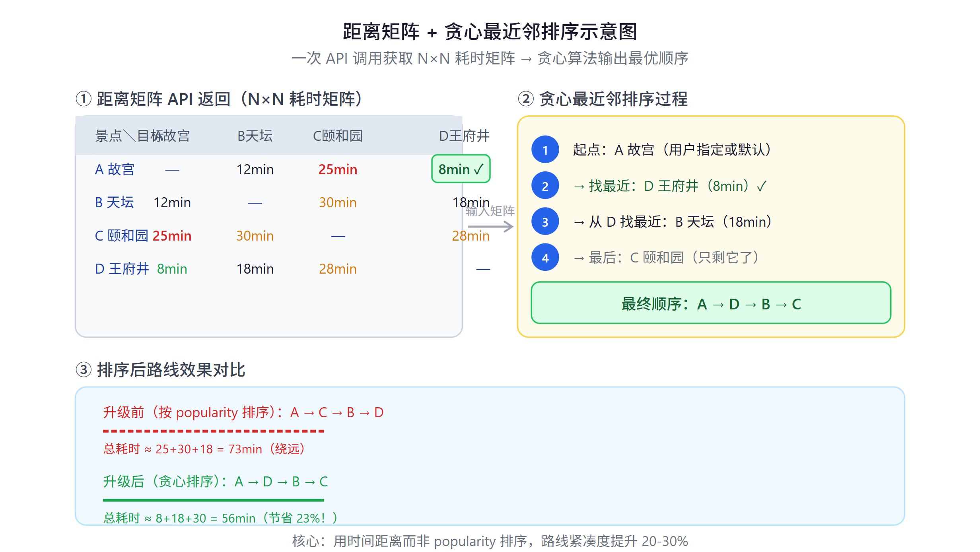Click the solid green route line
Image resolution: width=980 pixels, height=552 pixels.
tap(214, 500)
